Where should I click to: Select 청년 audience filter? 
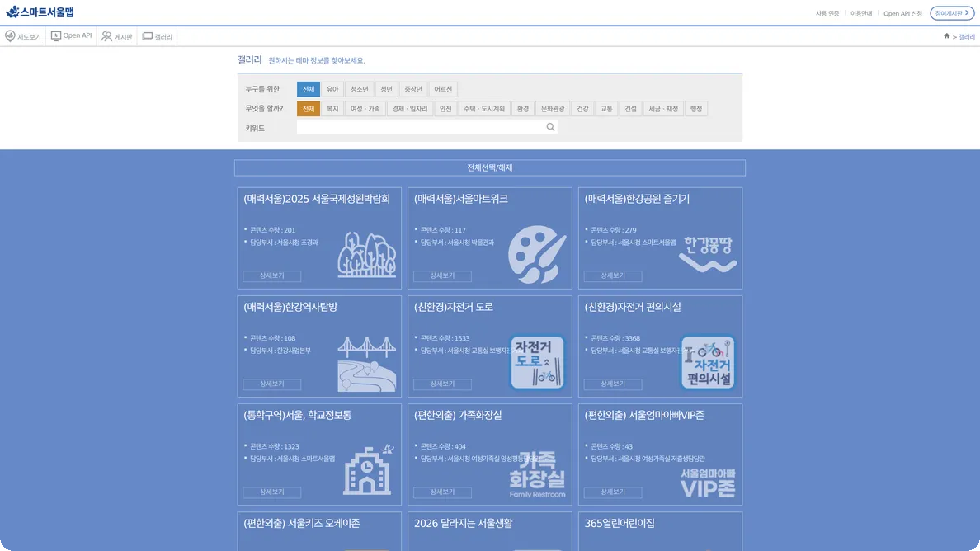386,89
